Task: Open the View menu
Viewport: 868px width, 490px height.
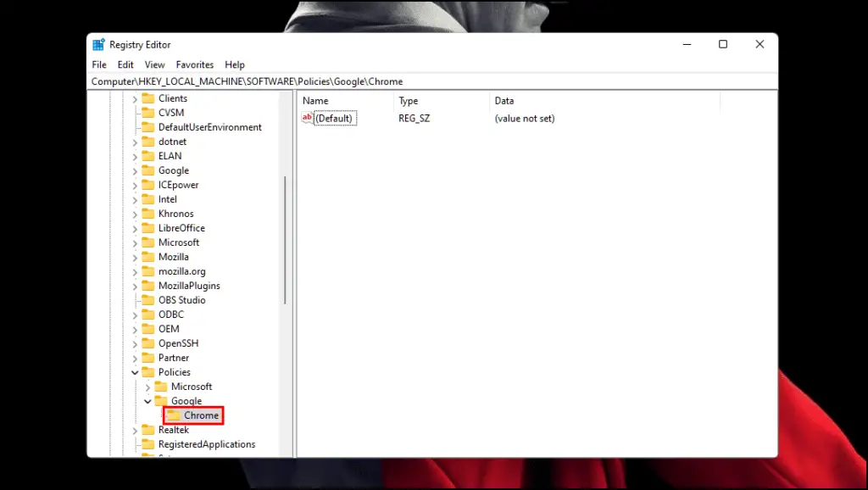Action: point(155,64)
